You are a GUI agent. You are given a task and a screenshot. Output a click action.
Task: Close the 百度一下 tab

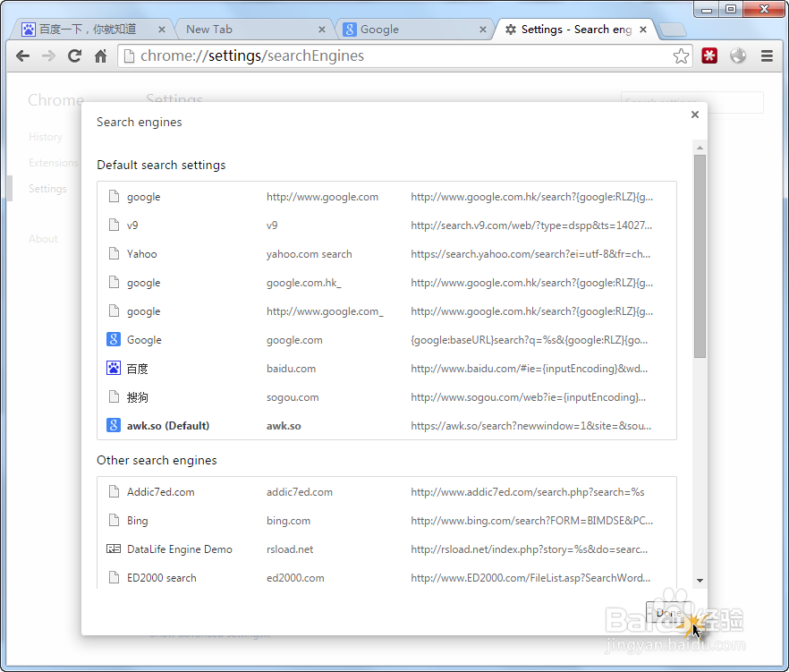162,30
